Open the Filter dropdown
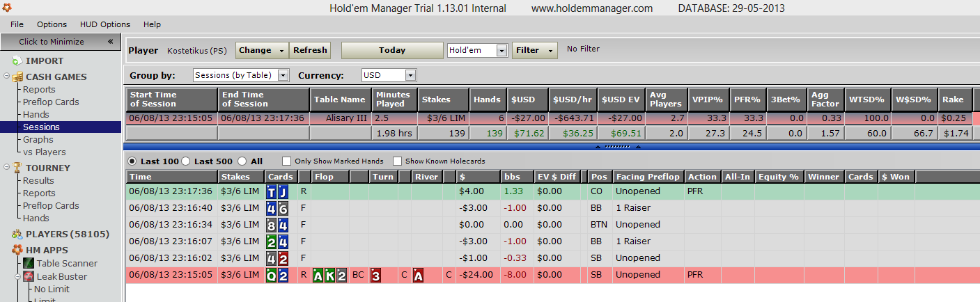 click(x=535, y=50)
